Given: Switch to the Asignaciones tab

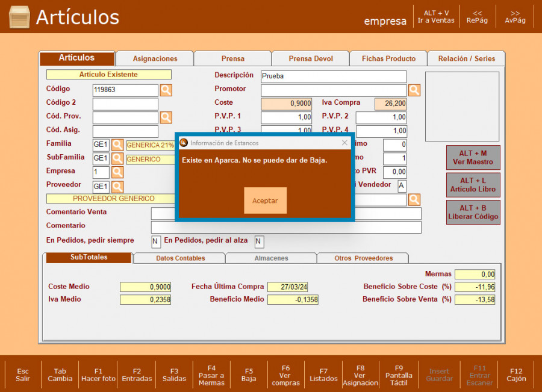Looking at the screenshot, I should (155, 58).
